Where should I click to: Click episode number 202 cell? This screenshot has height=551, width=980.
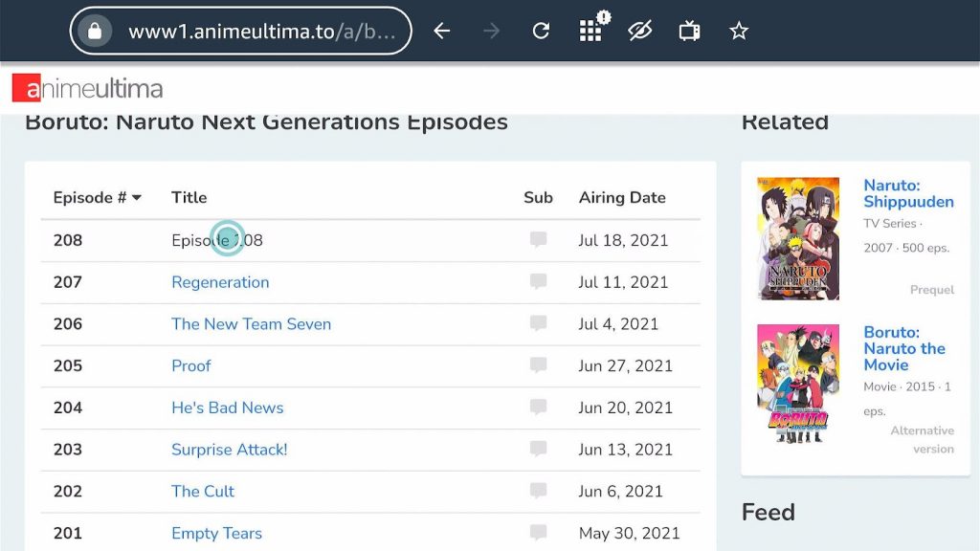(68, 492)
